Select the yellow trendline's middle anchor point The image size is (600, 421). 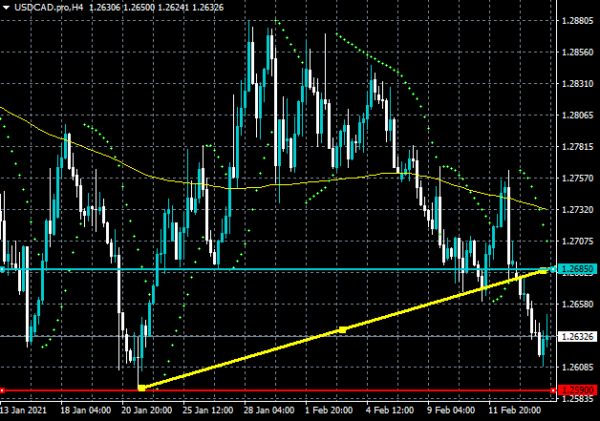click(342, 330)
